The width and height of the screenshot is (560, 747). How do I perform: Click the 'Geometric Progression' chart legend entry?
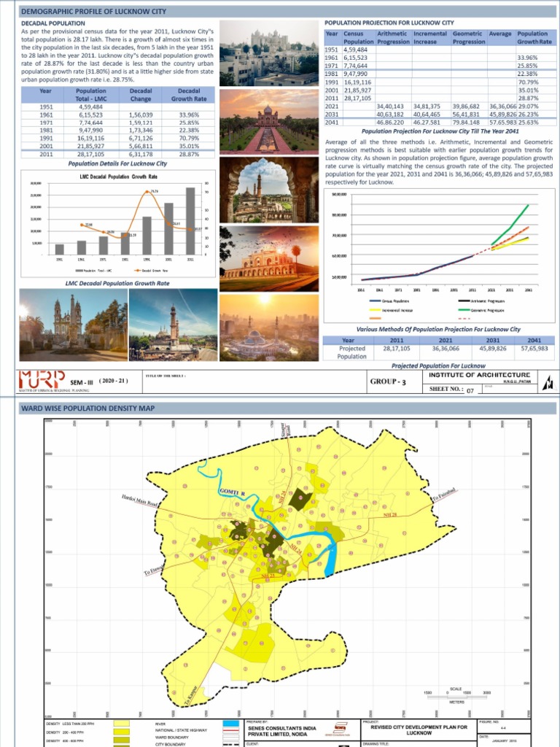(482, 310)
